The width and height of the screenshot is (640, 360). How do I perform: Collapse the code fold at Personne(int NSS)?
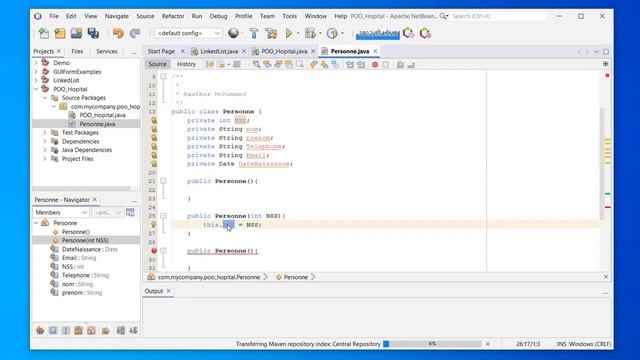[163, 216]
